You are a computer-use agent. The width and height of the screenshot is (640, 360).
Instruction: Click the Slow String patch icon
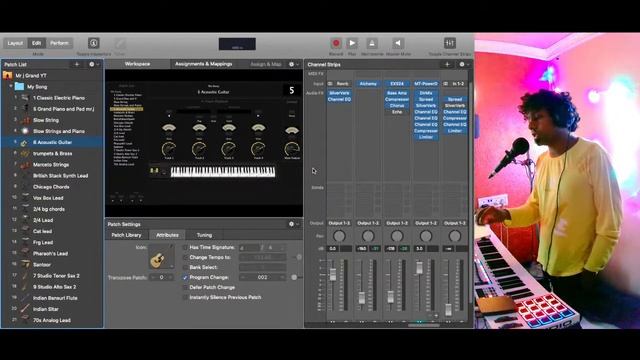(x=25, y=120)
